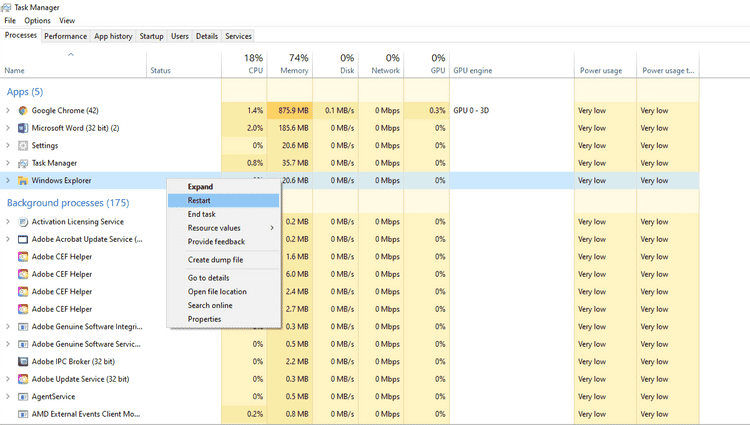Viewport: 750px width, 425px height.
Task: Click the Task Manager row icon
Action: 23,163
